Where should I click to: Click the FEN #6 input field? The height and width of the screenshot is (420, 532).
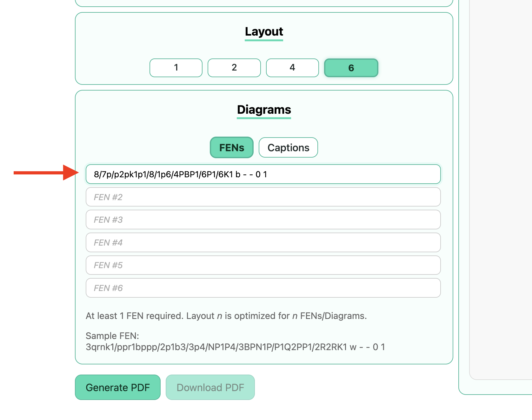coord(263,288)
